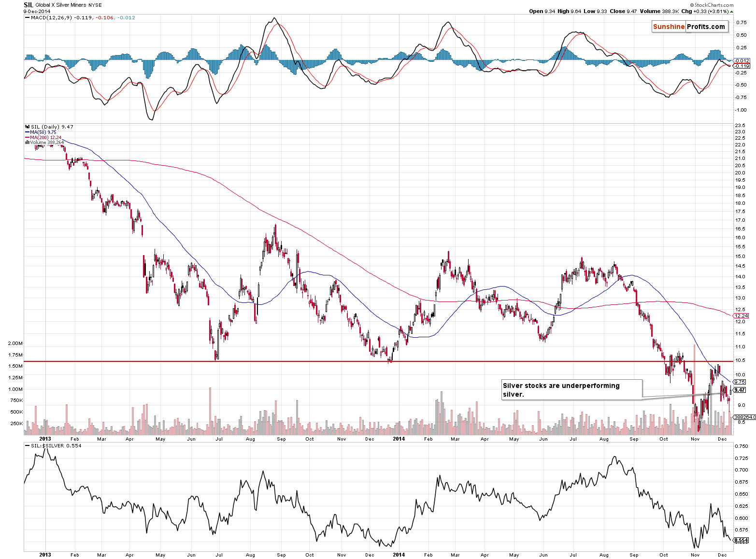Viewport: 756px width, 559px height.
Task: Click the date '9-Dec-2014'
Action: 37,11
